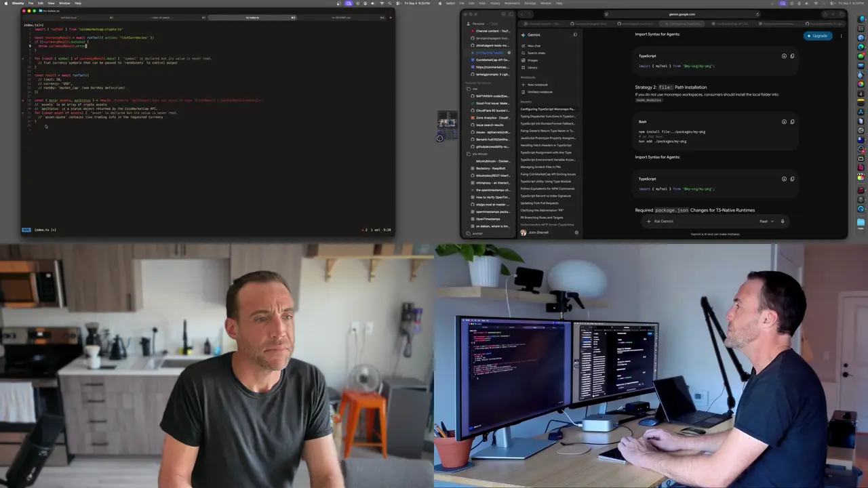The width and height of the screenshot is (868, 488).
Task: Open Search chats in Gemini sidebar
Action: [536, 53]
